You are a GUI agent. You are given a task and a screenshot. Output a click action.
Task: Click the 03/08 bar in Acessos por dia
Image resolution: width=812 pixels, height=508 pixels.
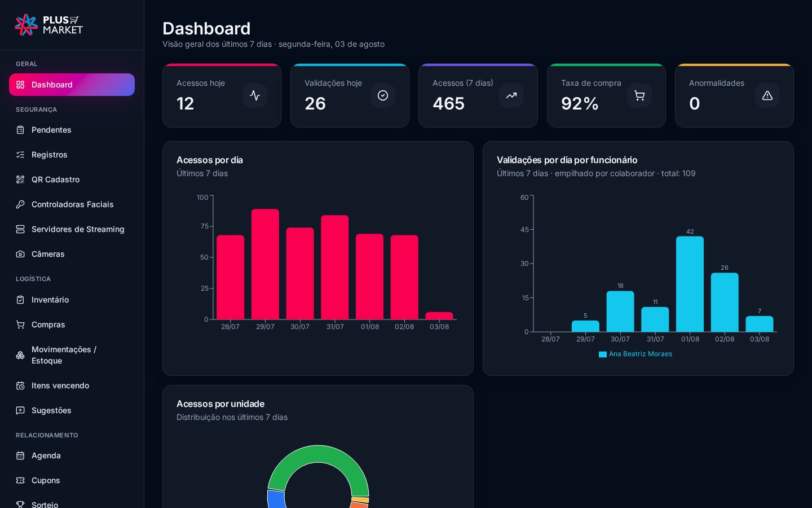439,316
